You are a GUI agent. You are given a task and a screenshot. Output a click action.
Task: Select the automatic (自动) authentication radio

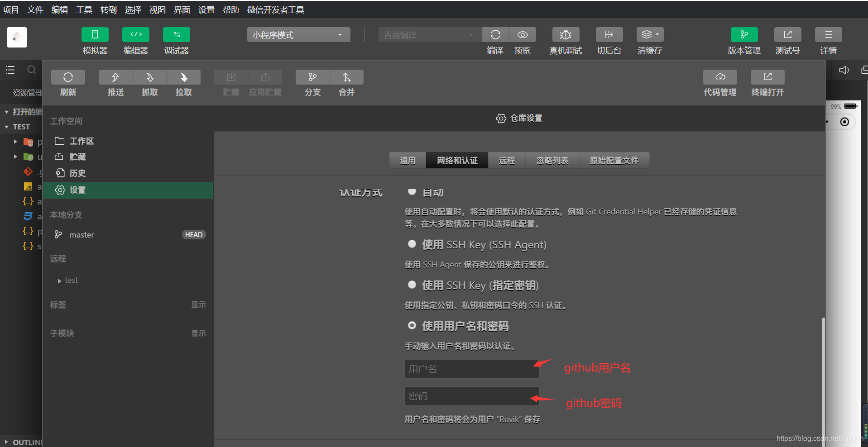pyautogui.click(x=412, y=192)
